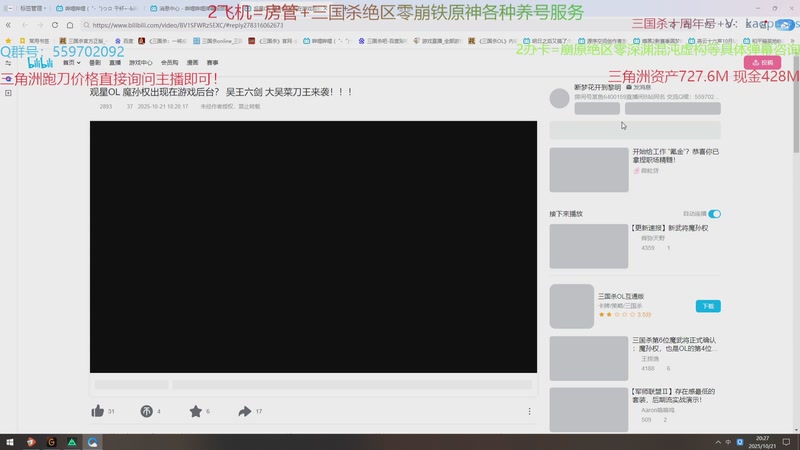Switch to the first 哔哩哔哩 browser tab
Viewport: 800px width, 450px height.
click(96, 8)
